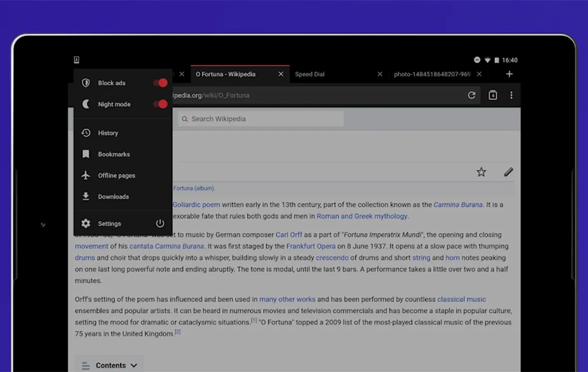Screen dimensions: 588x372
Task: Click the download notification icon
Action: pos(77,60)
